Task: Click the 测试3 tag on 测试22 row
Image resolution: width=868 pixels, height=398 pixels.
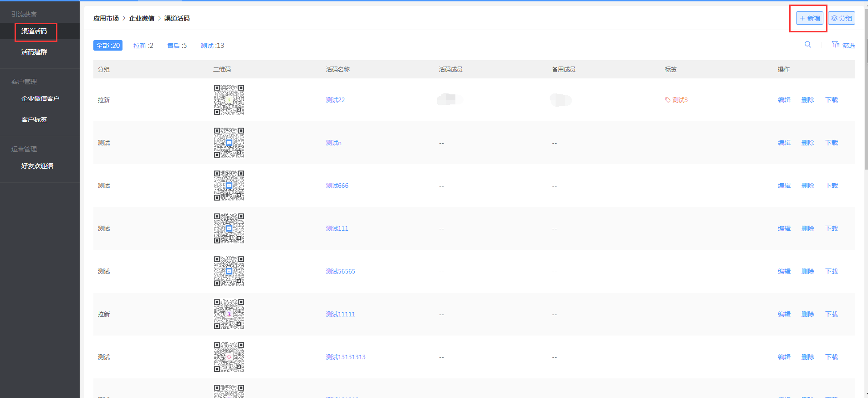Action: coord(676,100)
